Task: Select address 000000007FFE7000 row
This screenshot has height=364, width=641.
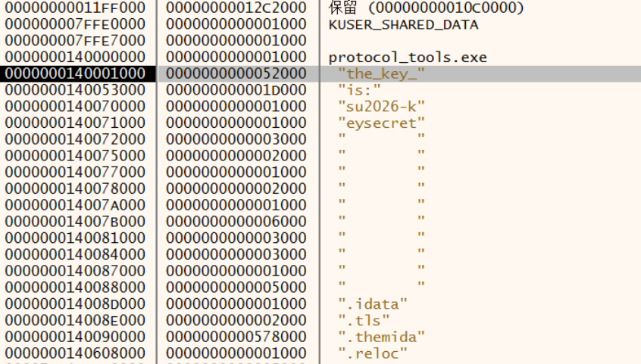Action: pos(75,41)
